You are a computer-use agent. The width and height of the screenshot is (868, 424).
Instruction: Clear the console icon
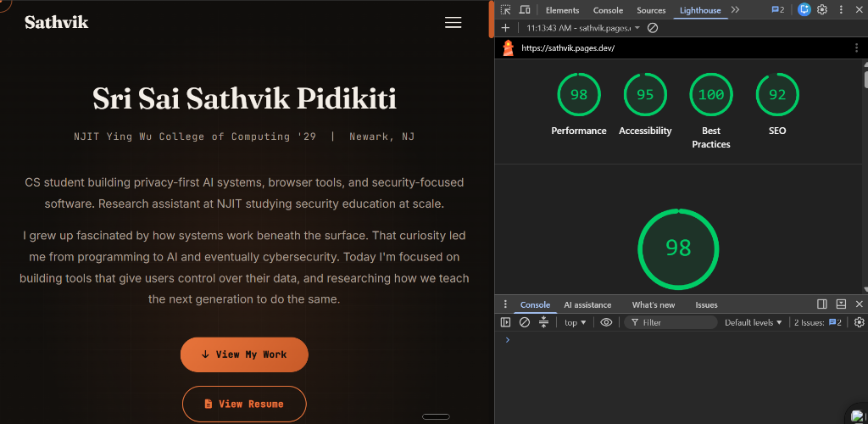point(524,322)
